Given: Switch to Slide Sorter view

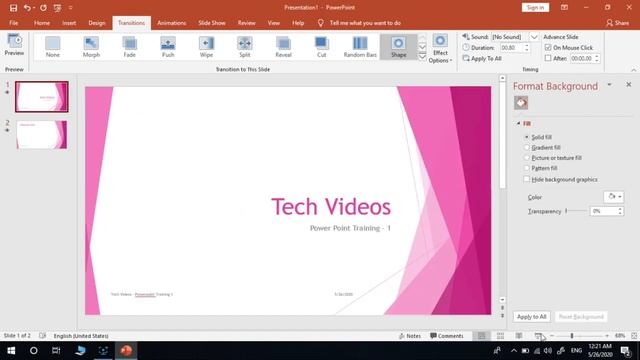Looking at the screenshot, I should point(500,336).
